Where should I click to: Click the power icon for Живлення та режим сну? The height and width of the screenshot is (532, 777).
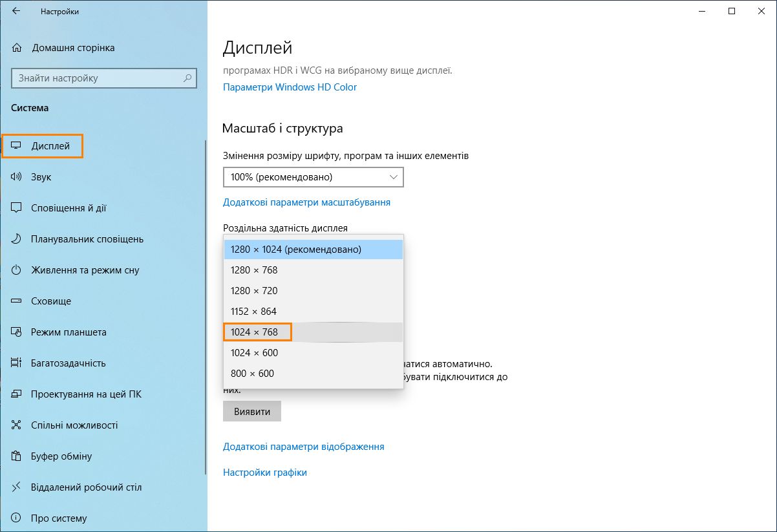17,270
